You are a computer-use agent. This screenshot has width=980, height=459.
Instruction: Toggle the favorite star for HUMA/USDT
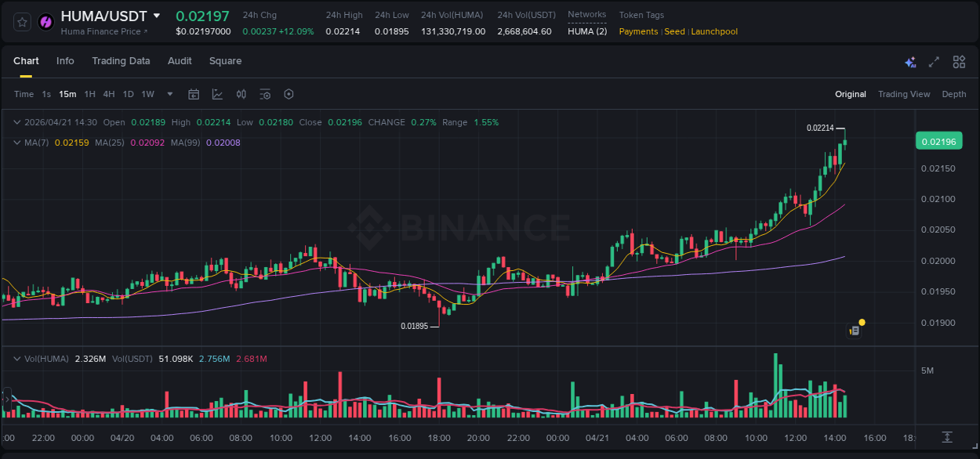(21, 21)
